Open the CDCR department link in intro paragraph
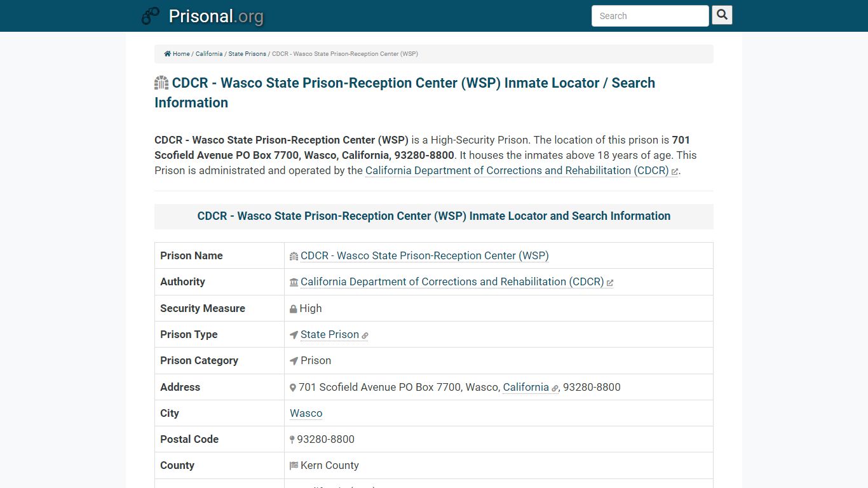Image resolution: width=868 pixels, height=488 pixels. [517, 170]
